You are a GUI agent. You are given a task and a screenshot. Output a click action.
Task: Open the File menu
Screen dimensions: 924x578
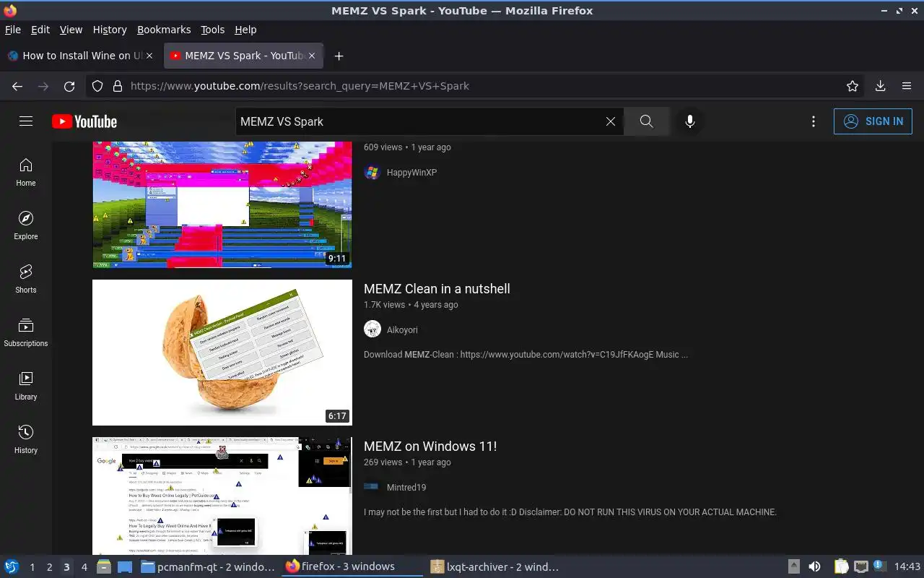[x=13, y=30]
